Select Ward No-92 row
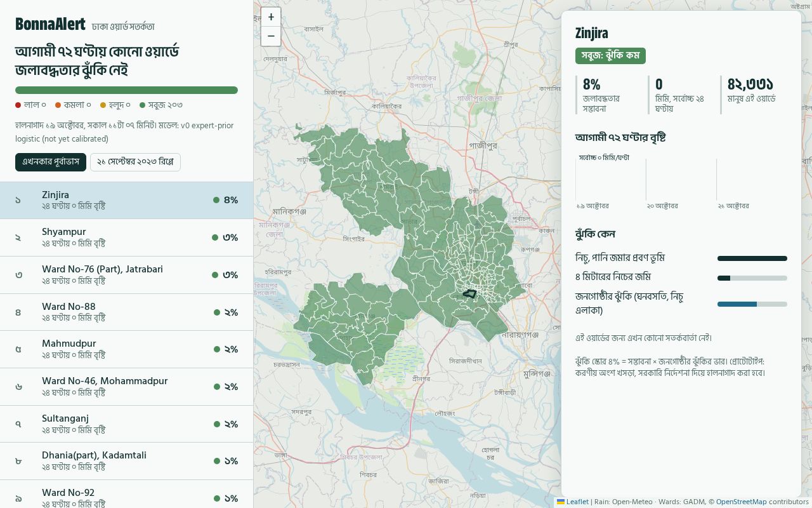The image size is (812, 508). 127,495
